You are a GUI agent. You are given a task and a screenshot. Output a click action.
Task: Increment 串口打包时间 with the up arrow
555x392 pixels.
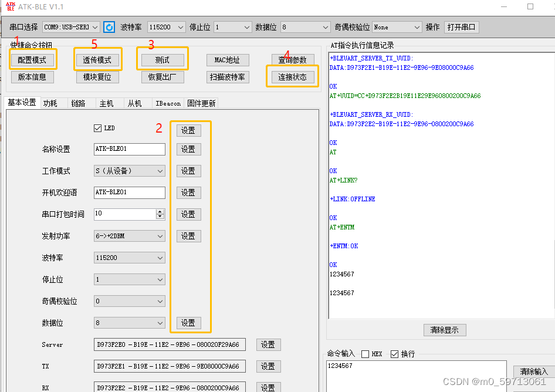(x=160, y=211)
